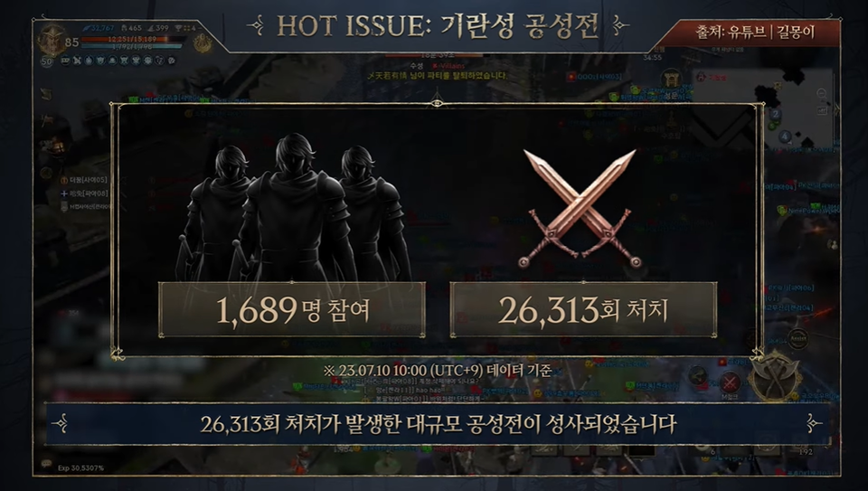Click the crossed swords illustration

pyautogui.click(x=580, y=209)
